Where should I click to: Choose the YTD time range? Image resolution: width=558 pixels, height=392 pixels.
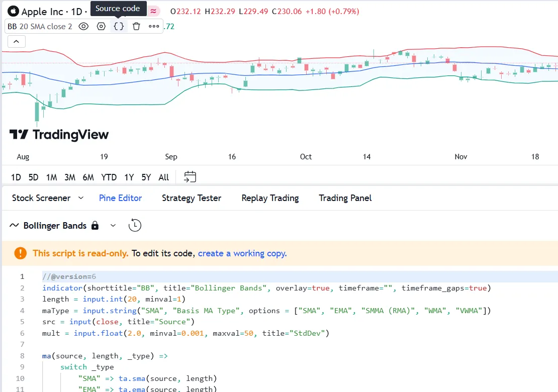coord(109,177)
